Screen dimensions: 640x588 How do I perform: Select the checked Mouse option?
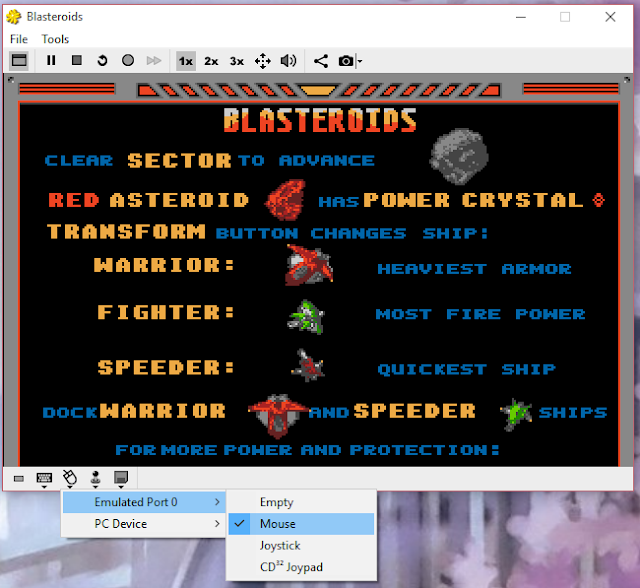(x=301, y=524)
